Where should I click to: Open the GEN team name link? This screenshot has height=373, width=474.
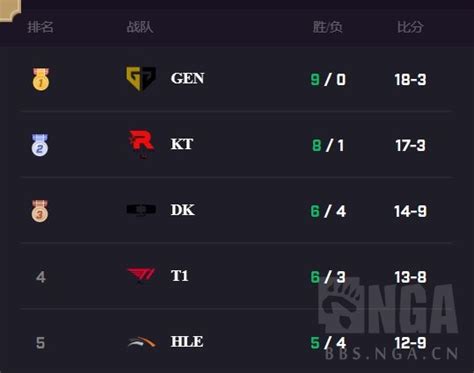(187, 79)
